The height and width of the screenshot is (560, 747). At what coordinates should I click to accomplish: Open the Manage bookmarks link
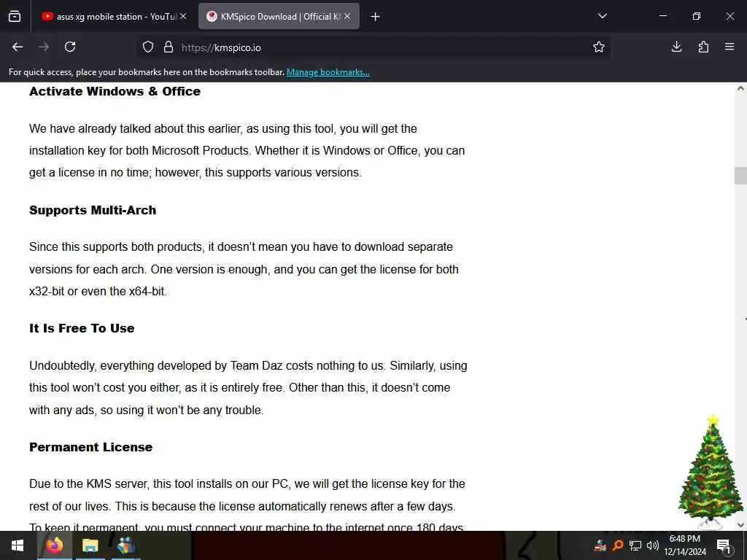click(x=328, y=72)
